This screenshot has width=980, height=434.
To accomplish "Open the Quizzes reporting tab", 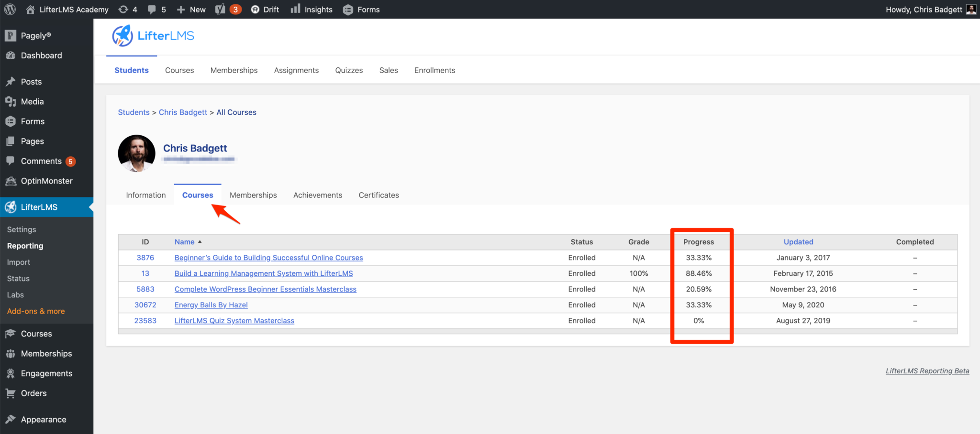I will click(349, 70).
